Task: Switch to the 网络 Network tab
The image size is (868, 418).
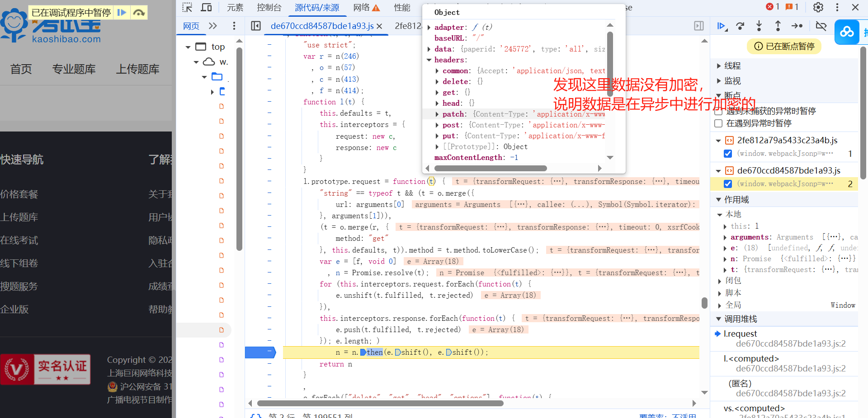Action: tap(366, 7)
